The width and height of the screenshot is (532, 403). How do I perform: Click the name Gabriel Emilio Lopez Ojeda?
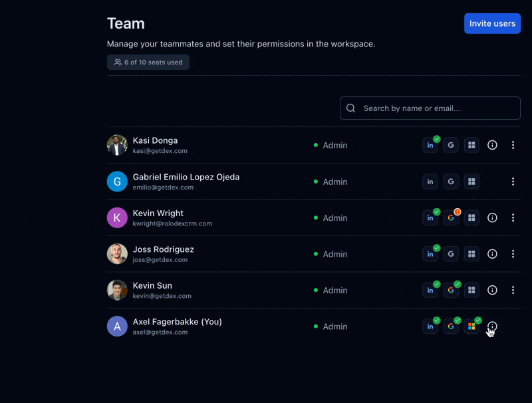tap(186, 177)
